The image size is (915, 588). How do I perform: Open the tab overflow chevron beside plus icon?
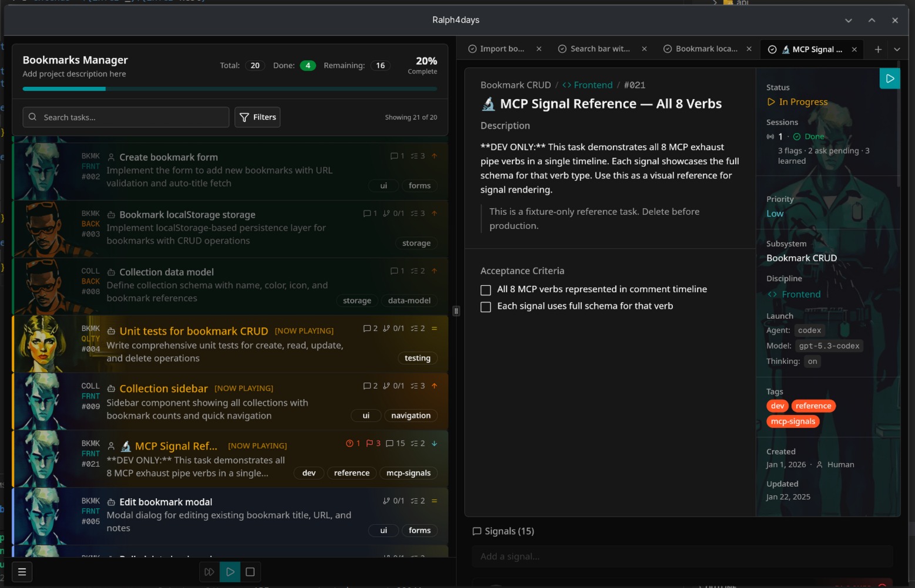pos(897,49)
